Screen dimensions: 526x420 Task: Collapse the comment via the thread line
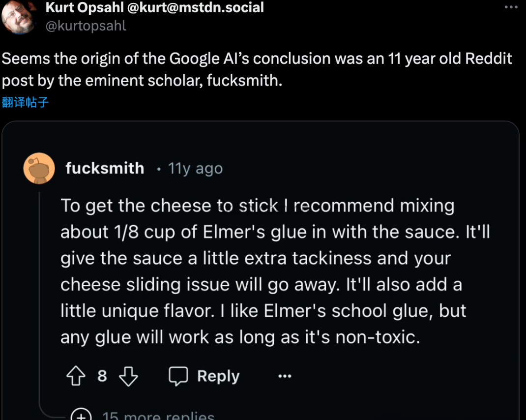pyautogui.click(x=39, y=295)
